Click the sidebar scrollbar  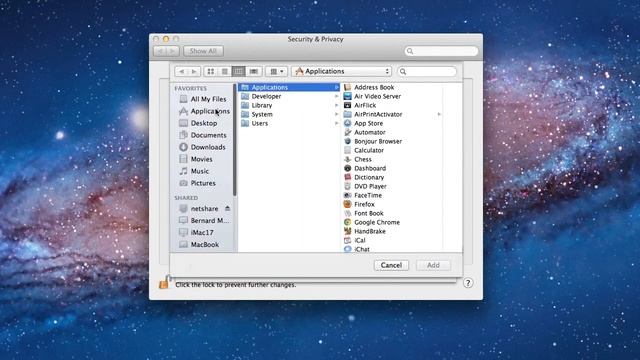coord(235,140)
